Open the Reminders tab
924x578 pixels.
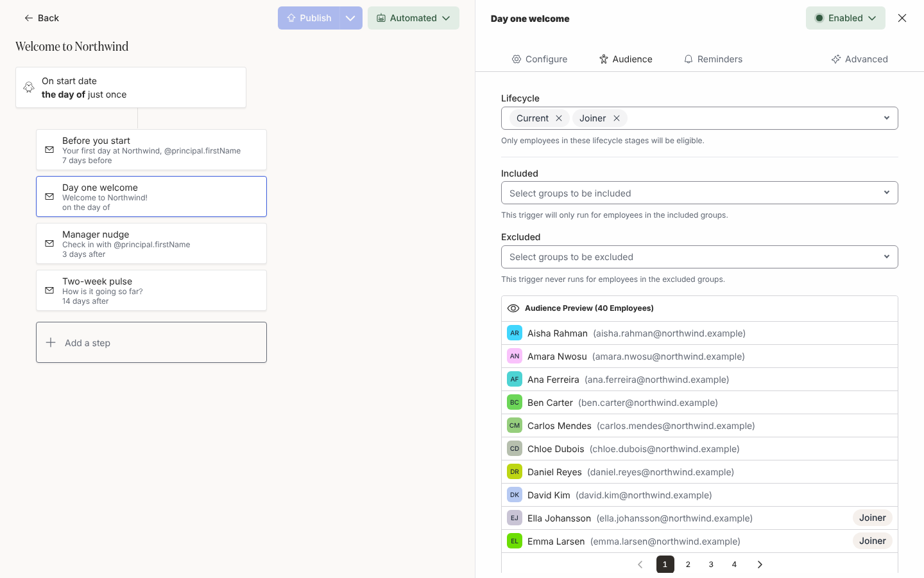tap(713, 59)
